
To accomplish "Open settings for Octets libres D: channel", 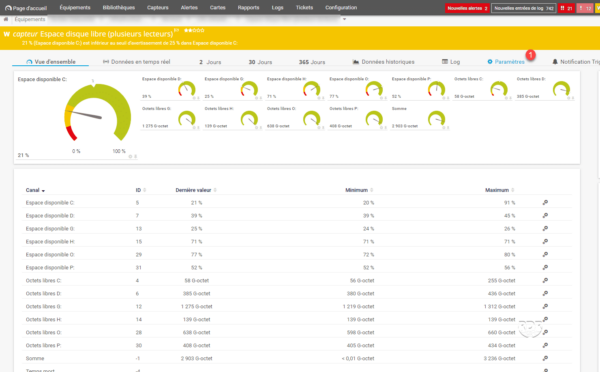I will [545, 294].
